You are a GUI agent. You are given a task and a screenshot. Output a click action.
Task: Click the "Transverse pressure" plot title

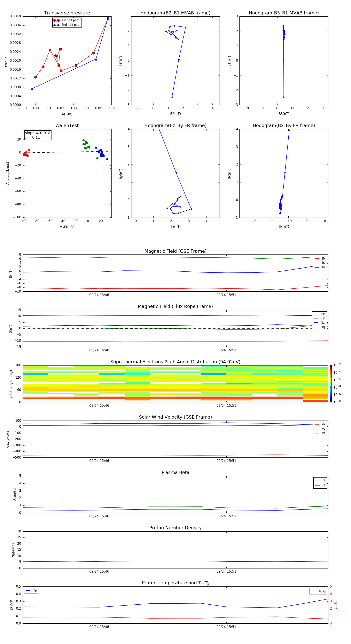tap(67, 13)
